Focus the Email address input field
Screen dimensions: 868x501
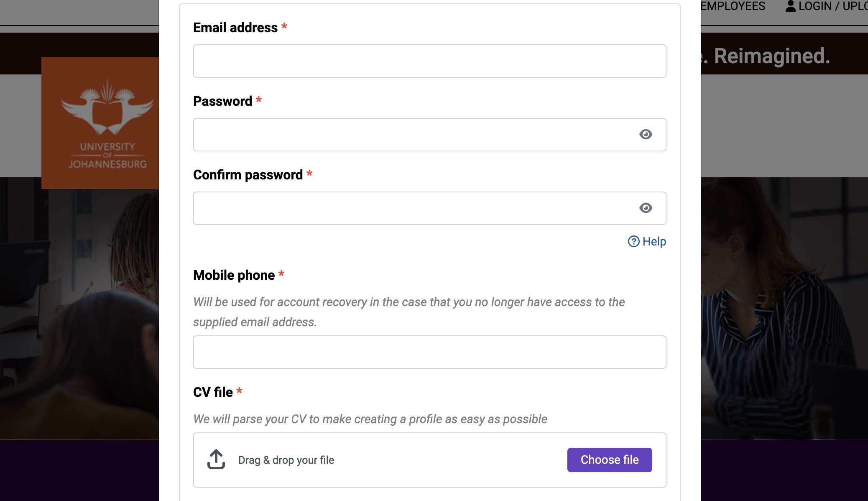[x=429, y=61]
